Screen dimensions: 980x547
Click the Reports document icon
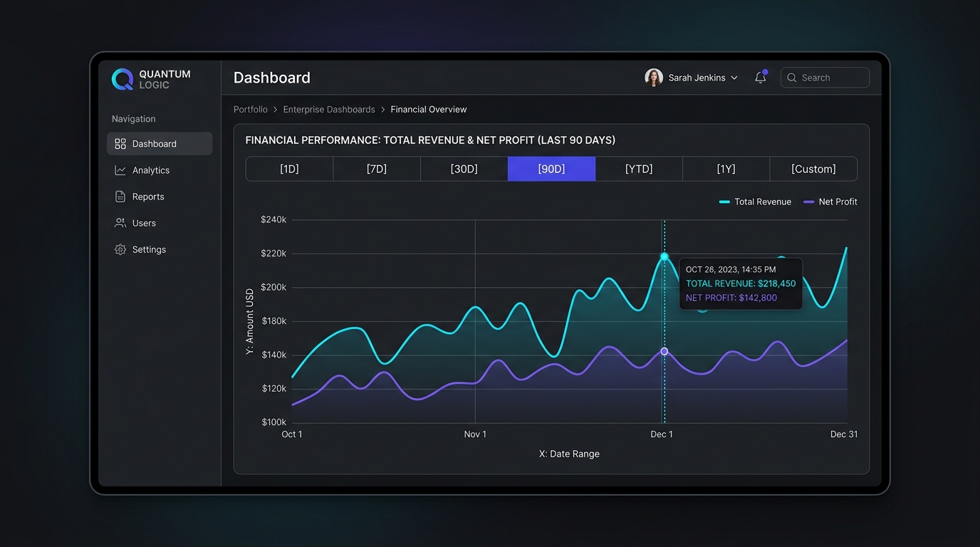[120, 197]
